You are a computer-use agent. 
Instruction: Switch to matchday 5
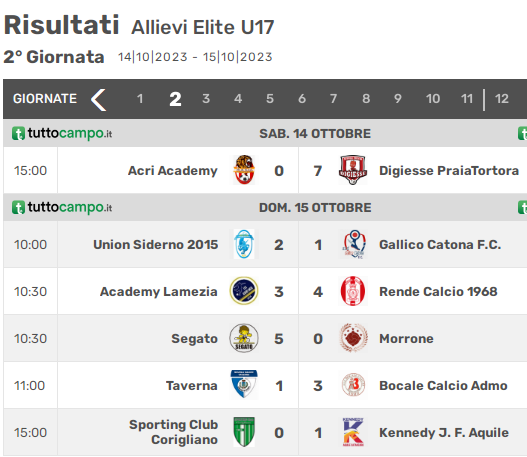click(x=270, y=99)
